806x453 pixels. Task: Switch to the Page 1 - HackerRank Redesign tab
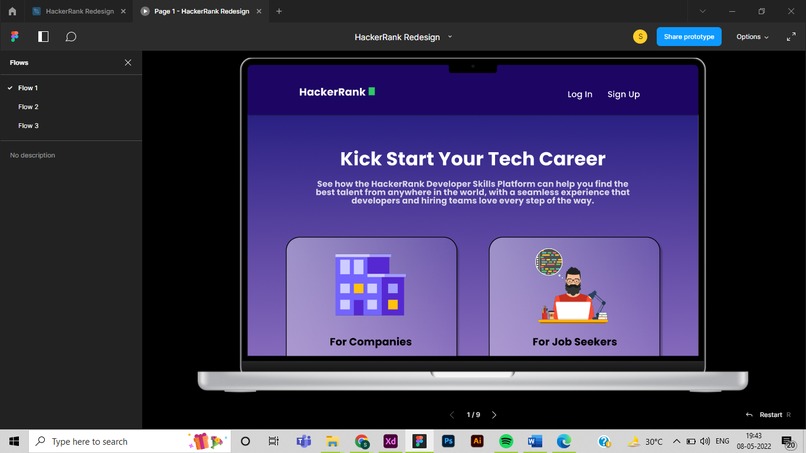[202, 11]
